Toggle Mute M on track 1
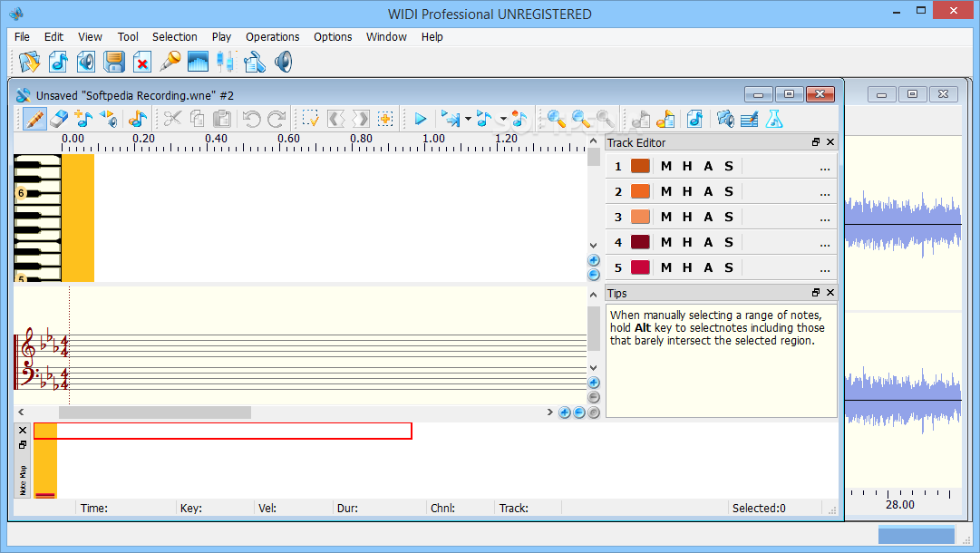980x553 pixels. (666, 166)
